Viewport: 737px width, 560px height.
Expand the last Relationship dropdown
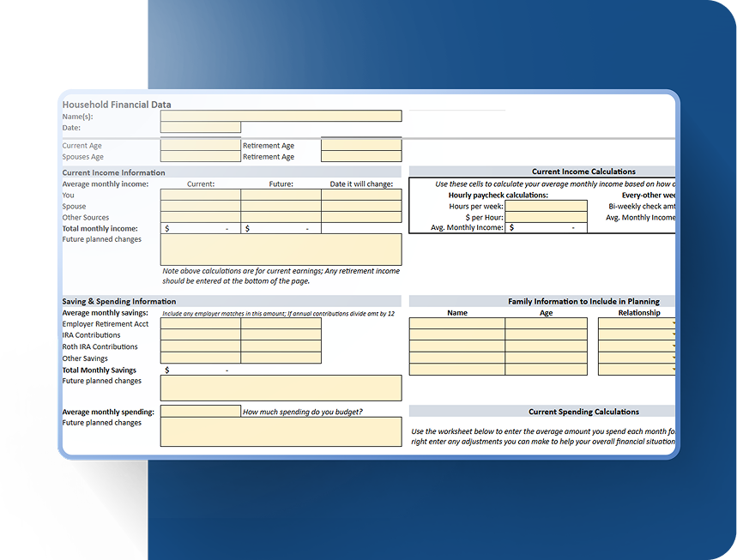point(672,370)
